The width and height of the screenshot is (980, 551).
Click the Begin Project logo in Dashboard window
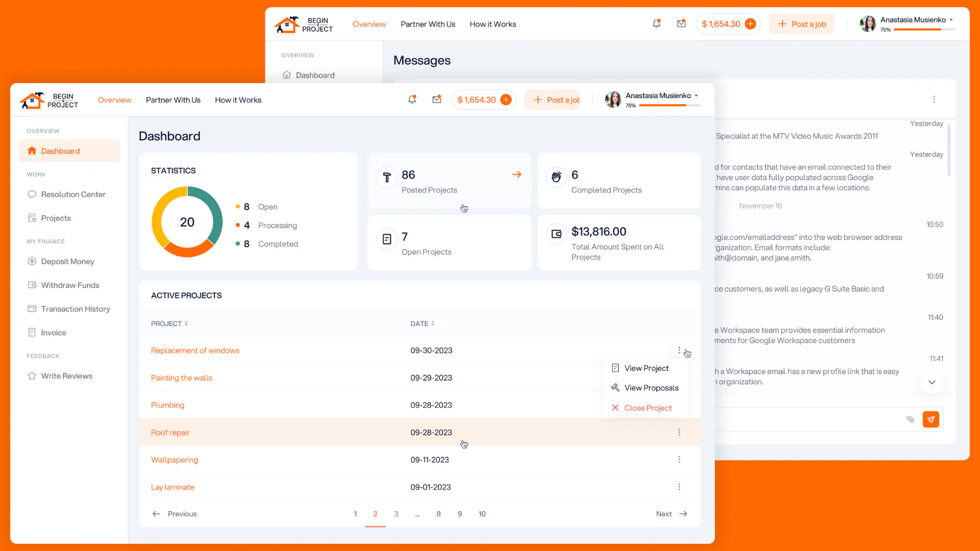49,100
